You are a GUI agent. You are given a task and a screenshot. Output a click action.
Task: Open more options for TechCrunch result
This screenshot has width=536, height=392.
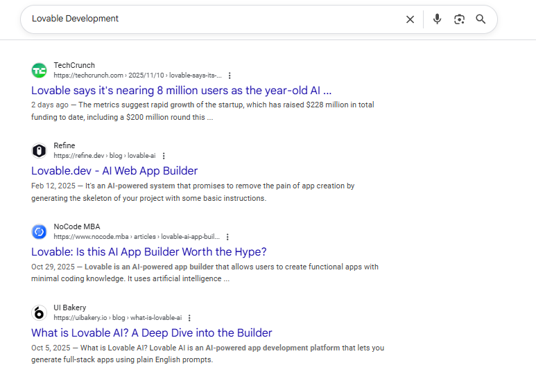230,75
